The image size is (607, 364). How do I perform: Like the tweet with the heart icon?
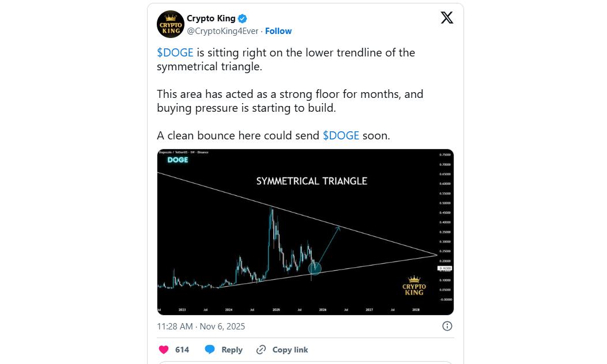[x=164, y=350]
